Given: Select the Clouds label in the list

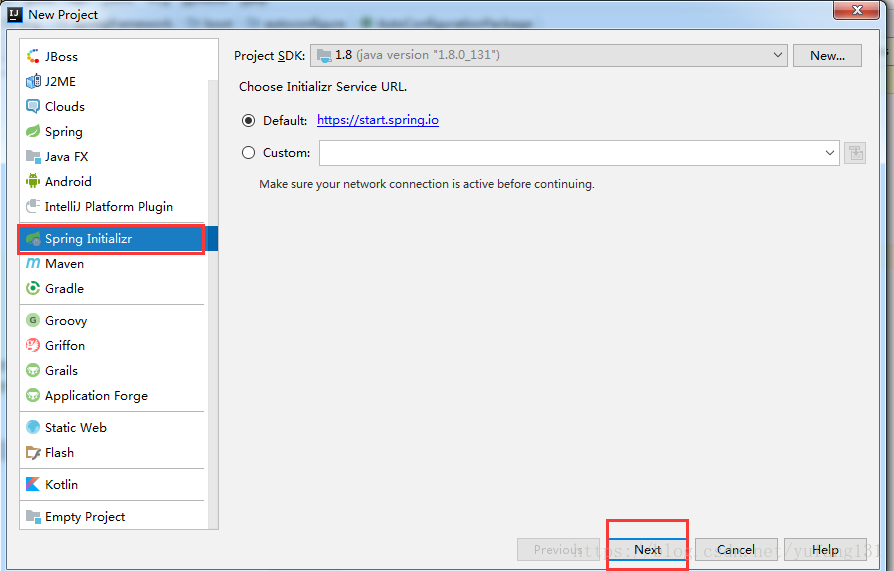Looking at the screenshot, I should pyautogui.click(x=64, y=107).
